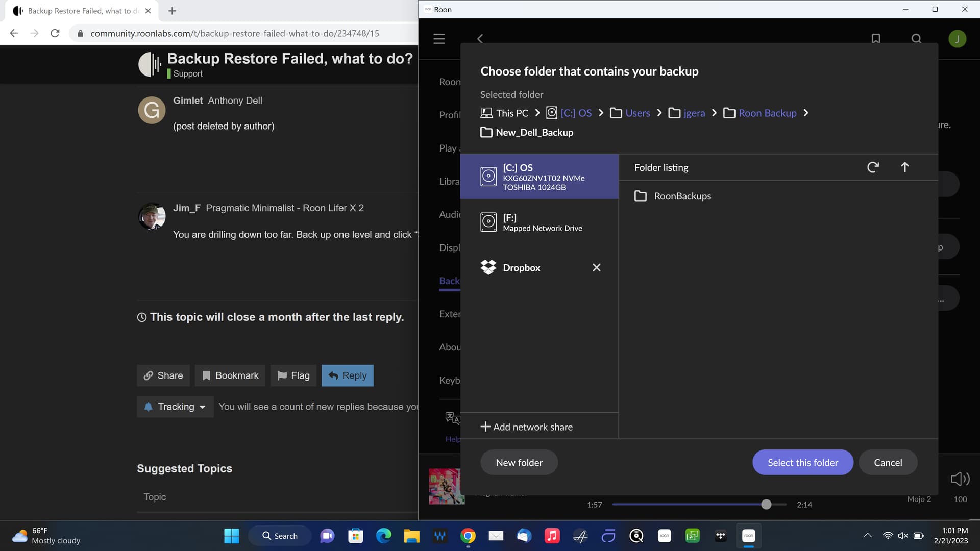Launch Microsoft Edge from taskbar
The width and height of the screenshot is (980, 551).
[x=383, y=536]
